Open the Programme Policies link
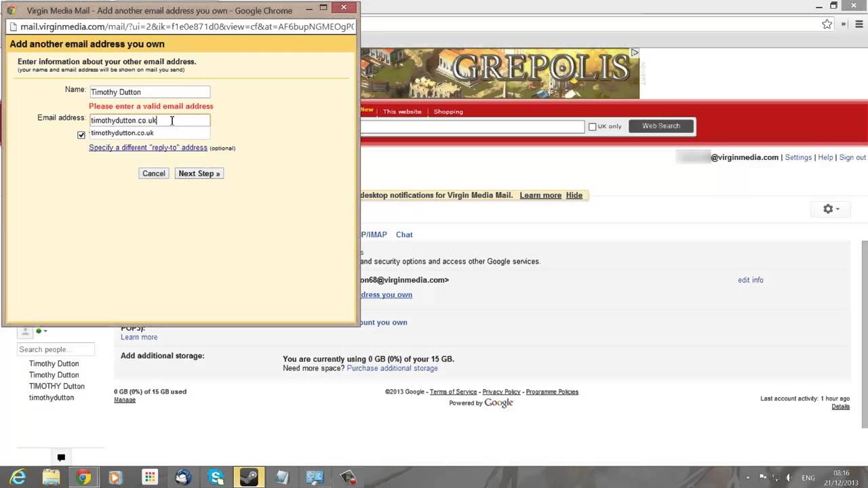 pyautogui.click(x=552, y=392)
